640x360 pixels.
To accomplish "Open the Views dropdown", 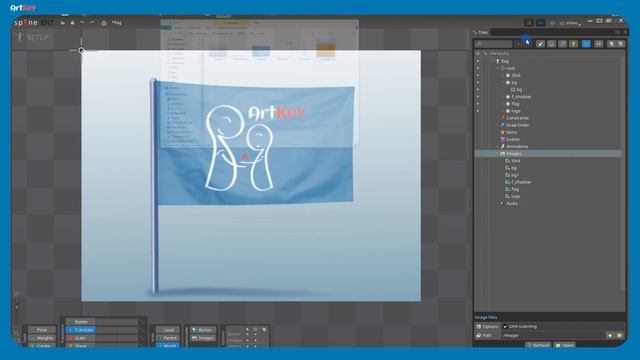I will (570, 23).
